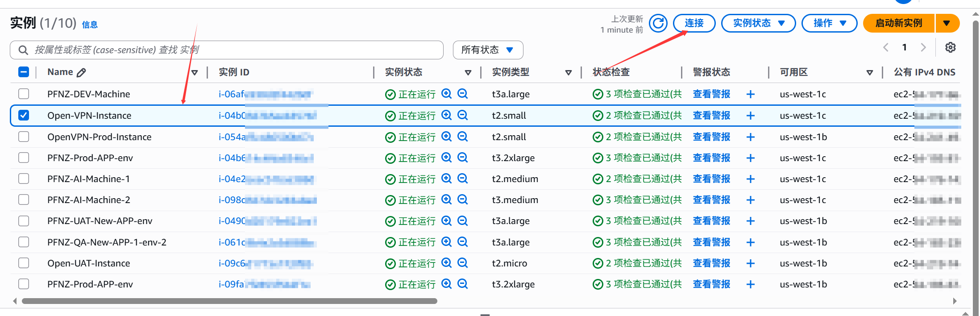The image size is (980, 316).
Task: Click 警报状态 column header
Action: click(x=711, y=72)
